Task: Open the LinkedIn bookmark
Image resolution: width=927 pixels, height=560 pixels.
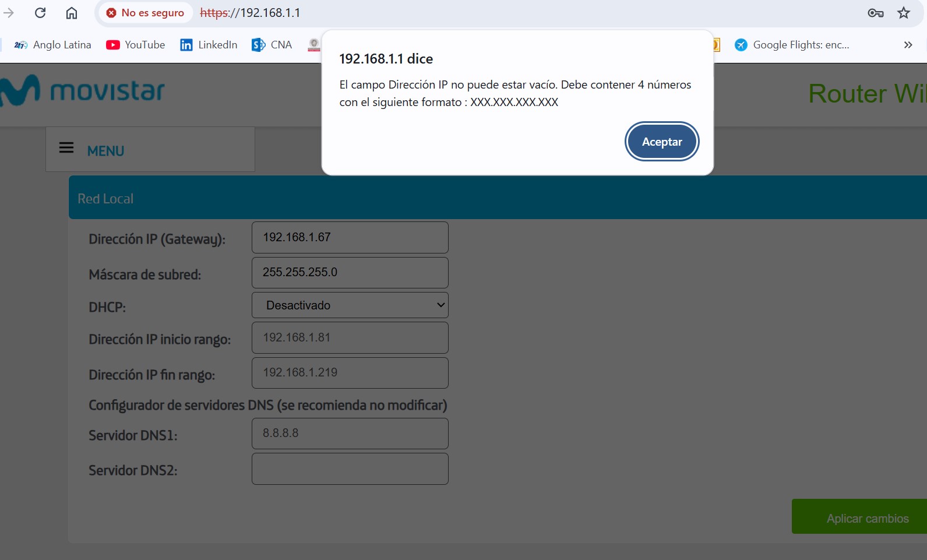Action: (209, 45)
